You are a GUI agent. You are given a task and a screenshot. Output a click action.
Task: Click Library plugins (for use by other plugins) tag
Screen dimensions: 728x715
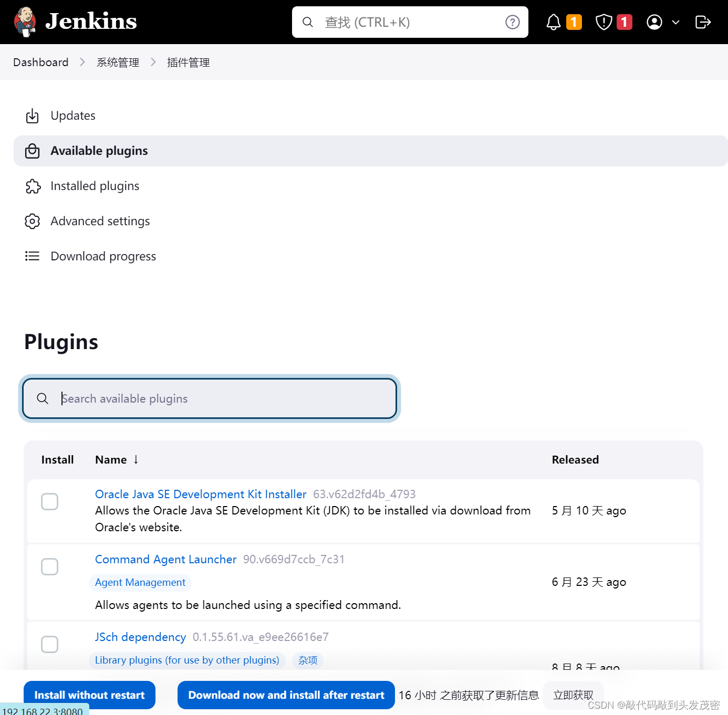(x=187, y=660)
